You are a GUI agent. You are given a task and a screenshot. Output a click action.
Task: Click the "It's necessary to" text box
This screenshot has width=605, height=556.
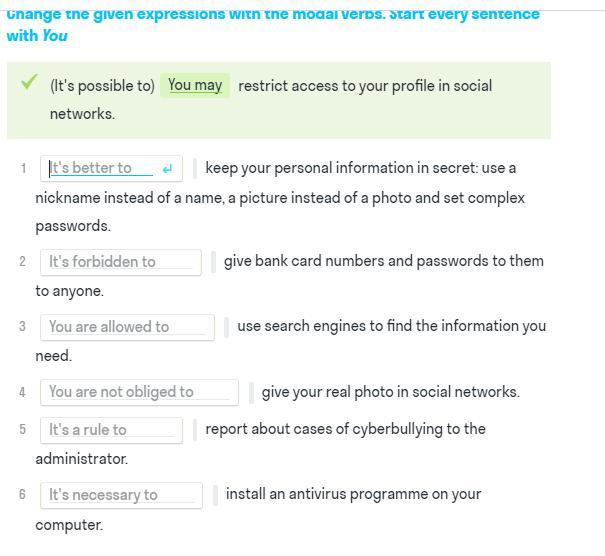[x=120, y=495]
